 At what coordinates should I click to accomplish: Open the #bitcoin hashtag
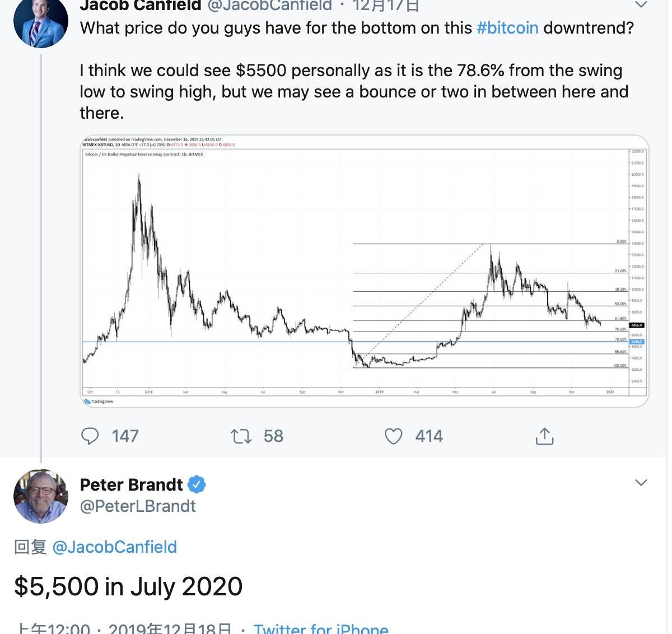(x=507, y=28)
